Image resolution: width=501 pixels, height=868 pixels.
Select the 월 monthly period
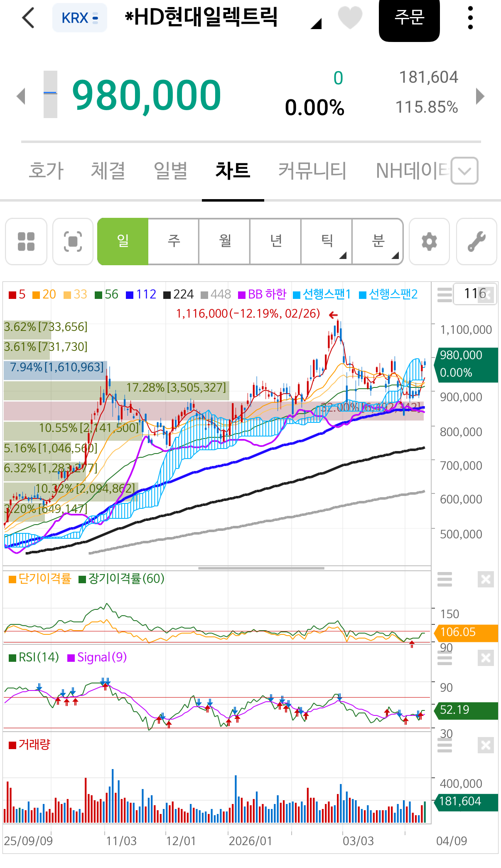(225, 242)
